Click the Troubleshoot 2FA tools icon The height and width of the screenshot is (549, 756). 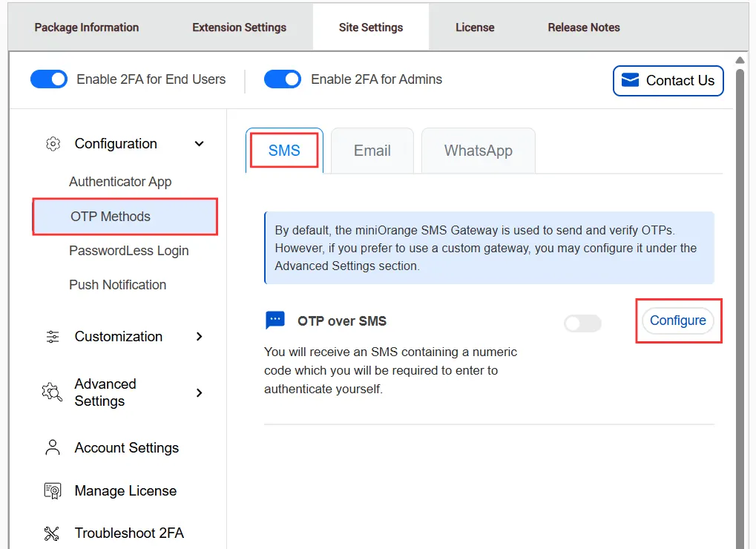point(52,533)
